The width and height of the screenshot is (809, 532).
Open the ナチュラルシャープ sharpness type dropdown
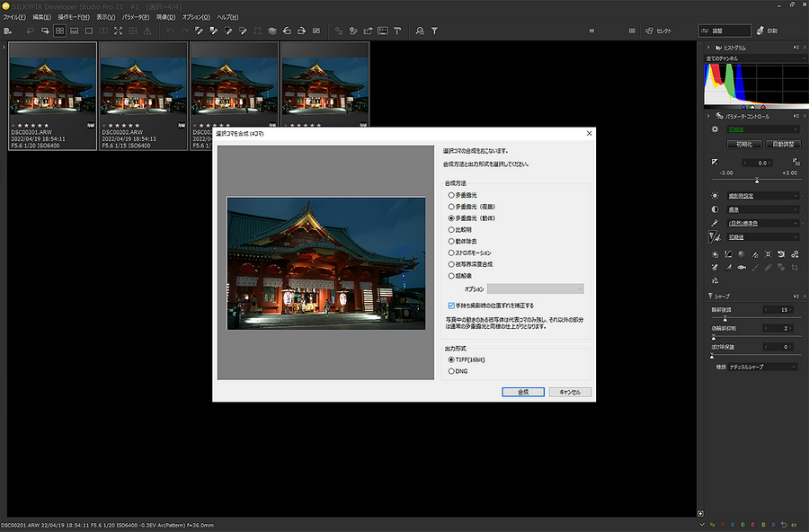click(x=762, y=367)
